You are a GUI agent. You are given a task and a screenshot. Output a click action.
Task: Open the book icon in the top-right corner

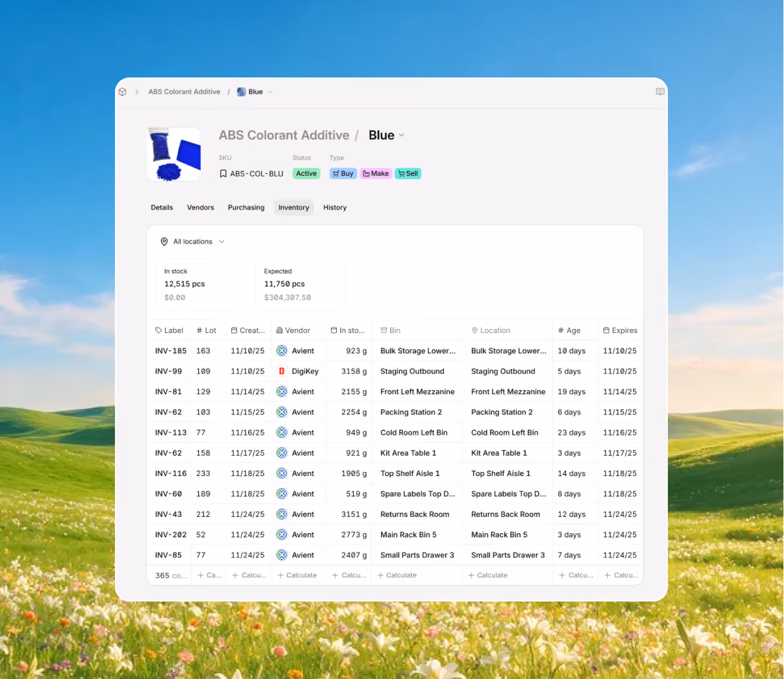click(x=660, y=91)
